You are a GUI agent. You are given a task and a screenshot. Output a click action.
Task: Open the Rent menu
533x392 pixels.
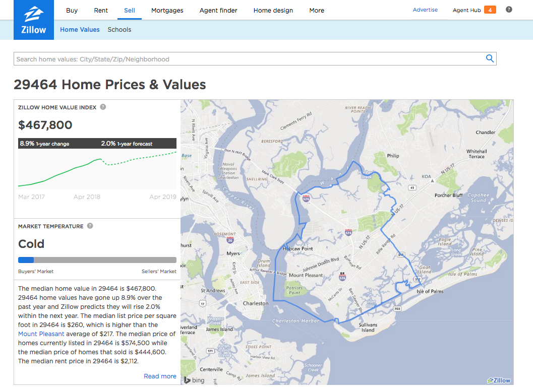[x=101, y=10]
